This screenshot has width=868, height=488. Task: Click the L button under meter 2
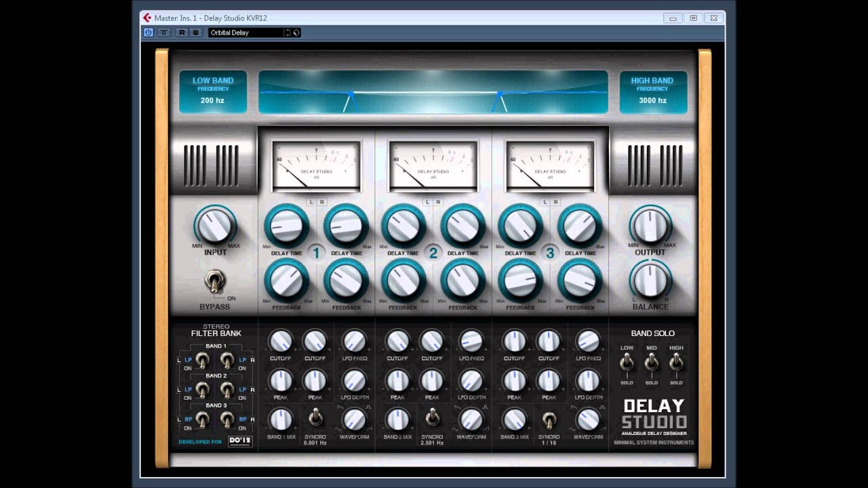(x=428, y=202)
